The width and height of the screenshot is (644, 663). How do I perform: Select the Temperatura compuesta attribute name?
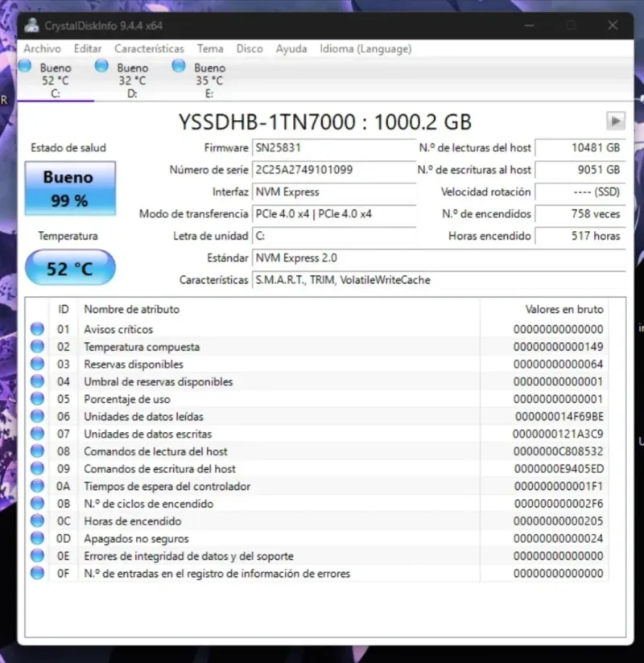[x=142, y=347]
